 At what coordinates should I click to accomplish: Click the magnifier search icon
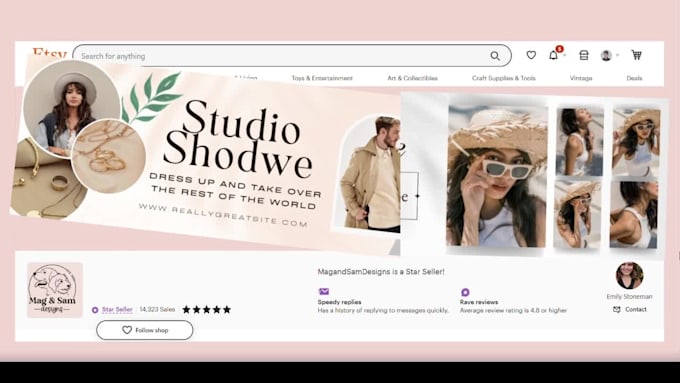[x=495, y=56]
